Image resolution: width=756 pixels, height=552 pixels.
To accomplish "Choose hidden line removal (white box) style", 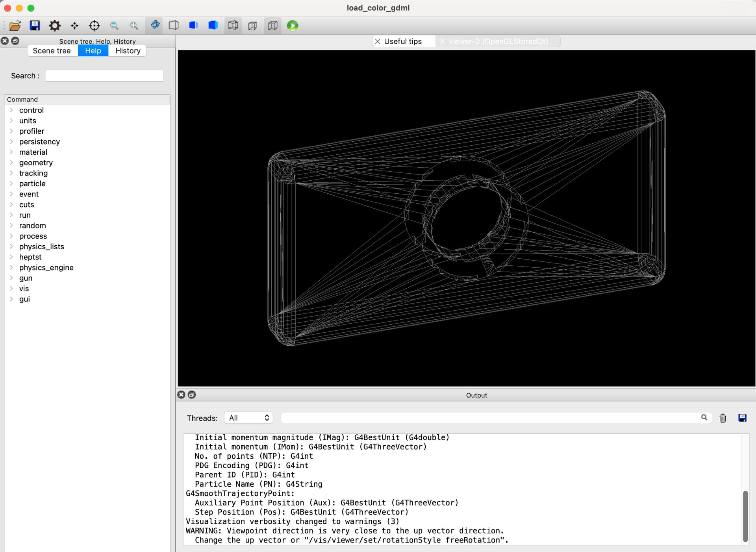I will pyautogui.click(x=174, y=26).
